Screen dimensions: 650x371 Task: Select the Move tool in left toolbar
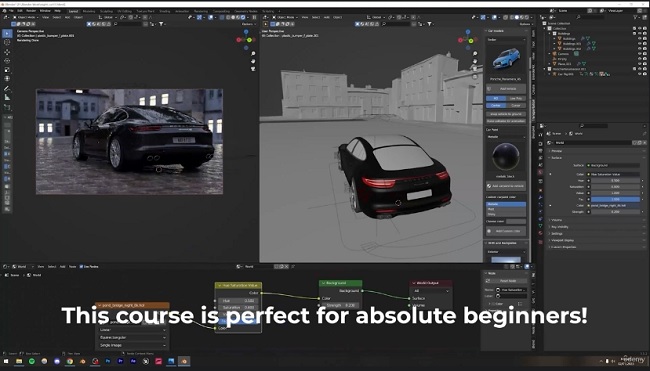(x=7, y=52)
